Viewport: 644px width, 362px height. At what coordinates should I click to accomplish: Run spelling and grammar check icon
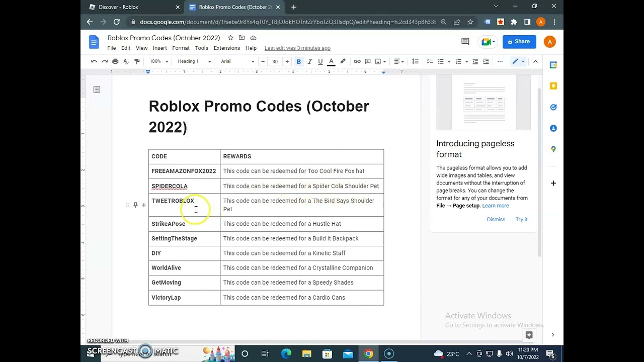(126, 61)
